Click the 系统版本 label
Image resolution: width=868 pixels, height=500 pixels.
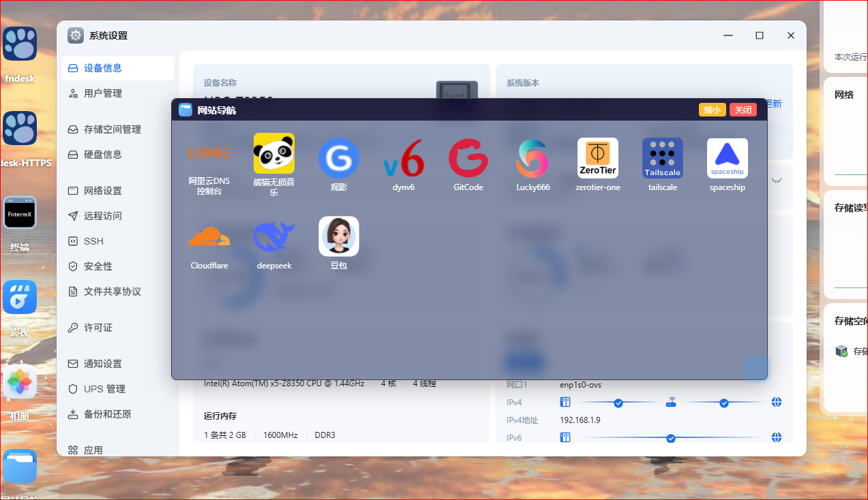523,82
